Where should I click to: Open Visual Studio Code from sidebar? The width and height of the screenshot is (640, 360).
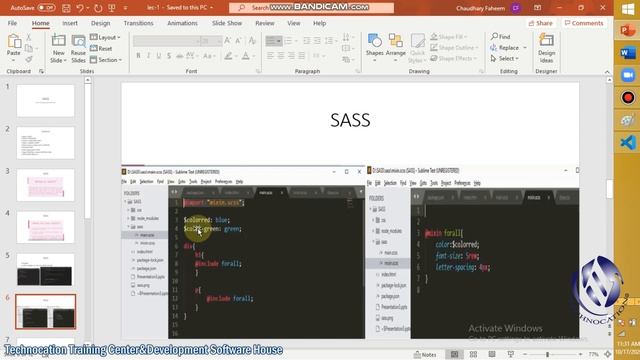[627, 142]
